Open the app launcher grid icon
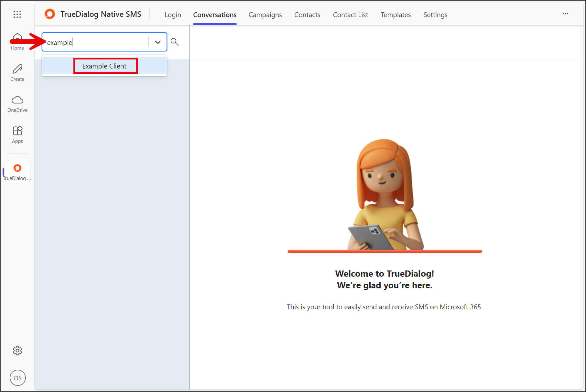The image size is (586, 392). pyautogui.click(x=17, y=14)
